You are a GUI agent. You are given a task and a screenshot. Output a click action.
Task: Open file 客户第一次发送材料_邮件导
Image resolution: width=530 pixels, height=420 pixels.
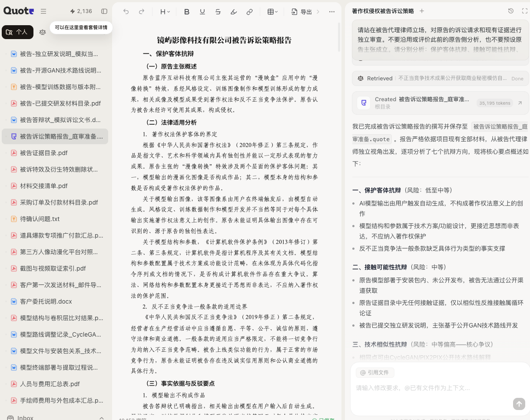(x=55, y=285)
